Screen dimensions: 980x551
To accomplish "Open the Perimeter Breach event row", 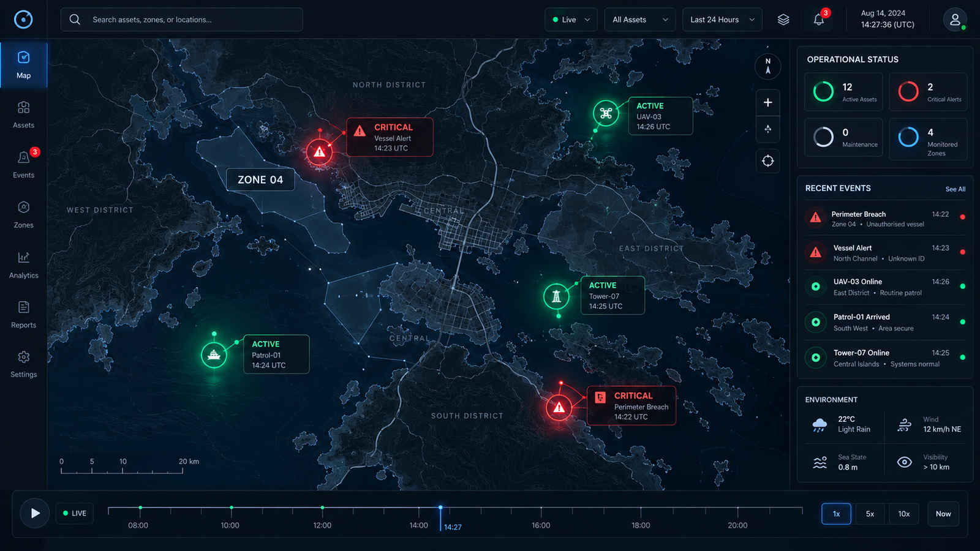I will tap(885, 219).
